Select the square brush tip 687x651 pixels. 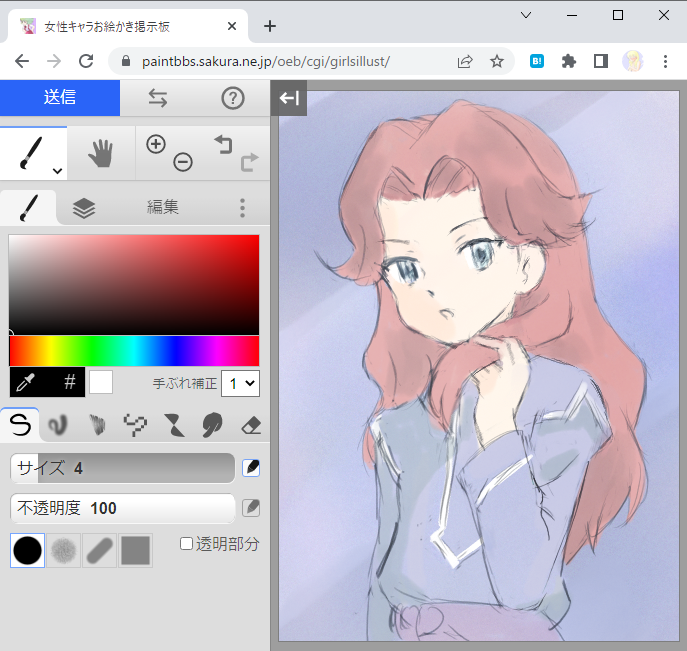(135, 551)
